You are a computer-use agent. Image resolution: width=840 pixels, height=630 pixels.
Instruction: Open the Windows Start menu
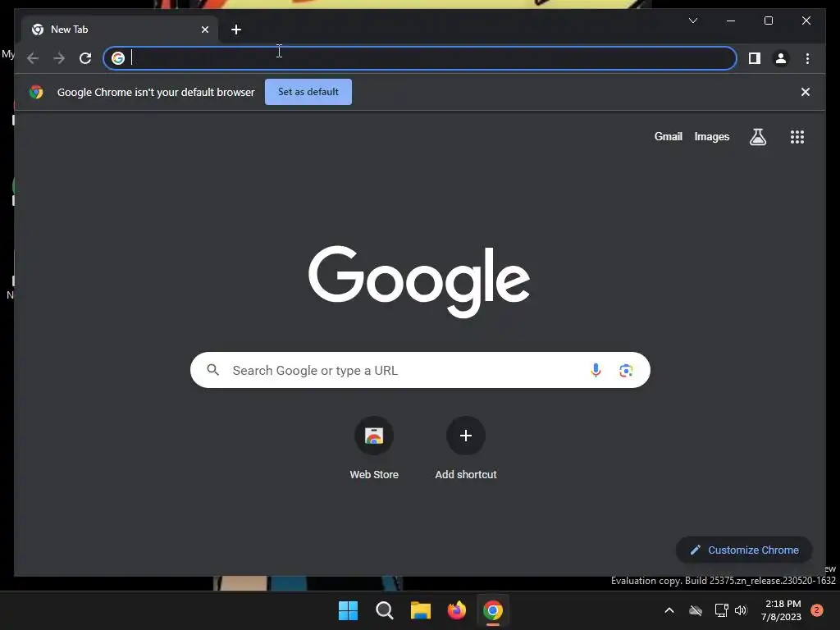pyautogui.click(x=348, y=610)
